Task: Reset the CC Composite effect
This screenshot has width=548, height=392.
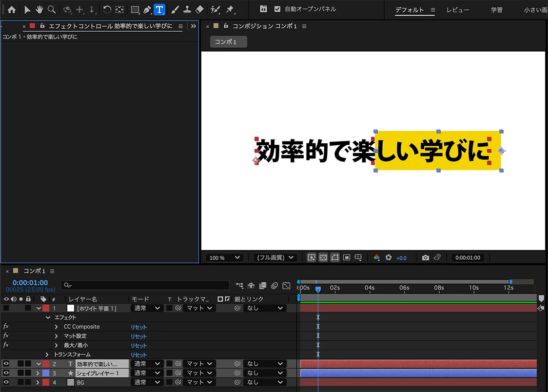Action: click(138, 327)
